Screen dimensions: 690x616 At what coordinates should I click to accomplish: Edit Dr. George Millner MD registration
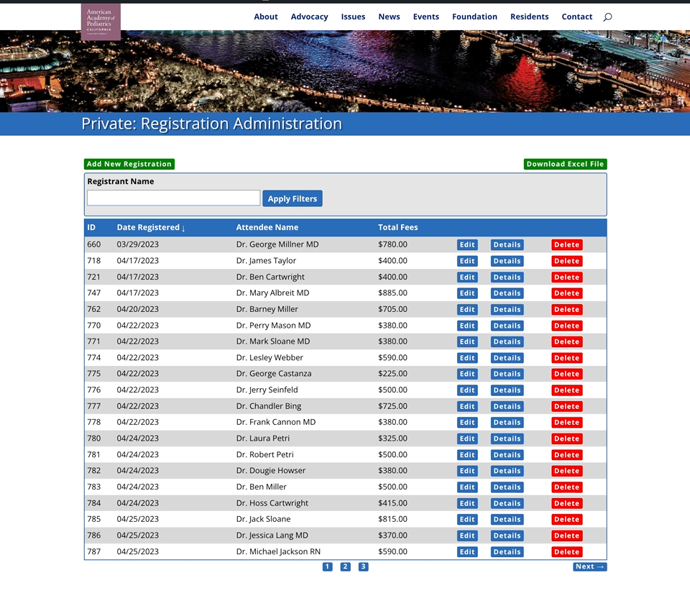pos(467,244)
